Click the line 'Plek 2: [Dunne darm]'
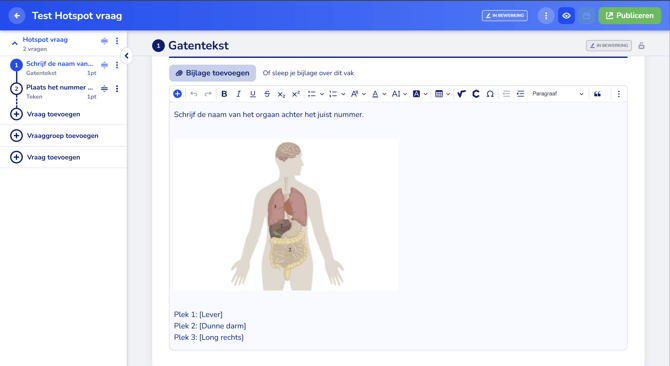This screenshot has width=670, height=366. click(210, 326)
